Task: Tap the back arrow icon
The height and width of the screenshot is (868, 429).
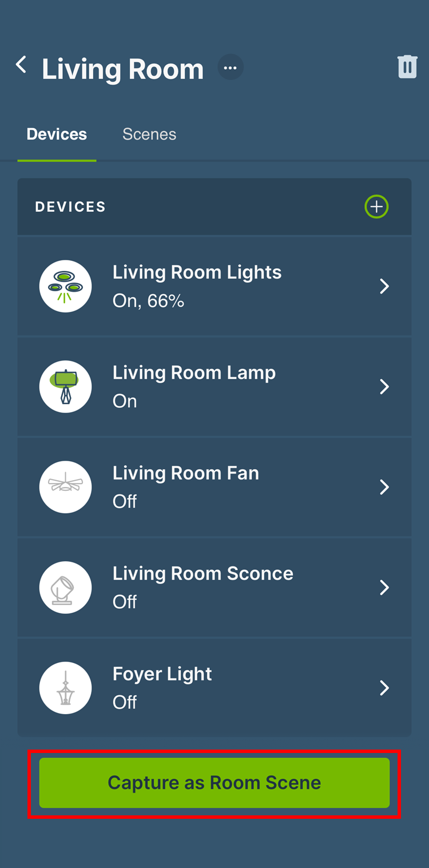Action: point(22,65)
